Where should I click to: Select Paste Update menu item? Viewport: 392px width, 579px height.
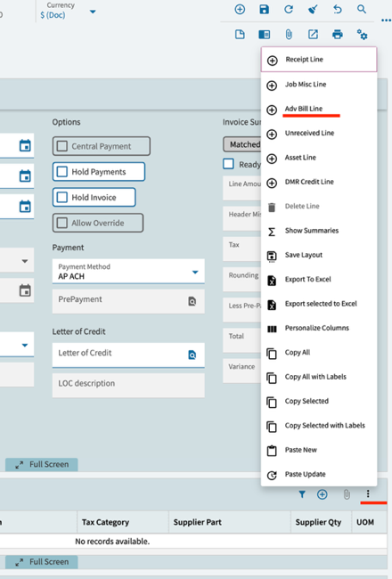(319, 475)
